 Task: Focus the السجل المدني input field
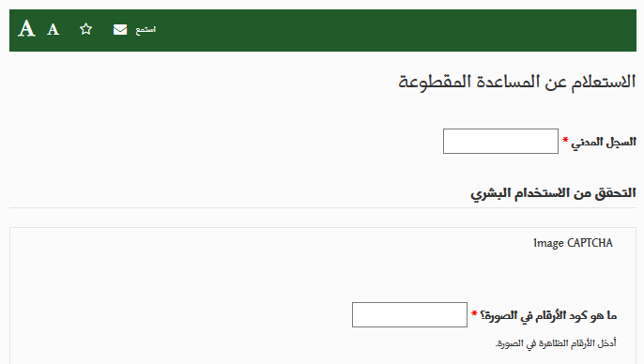click(x=500, y=141)
